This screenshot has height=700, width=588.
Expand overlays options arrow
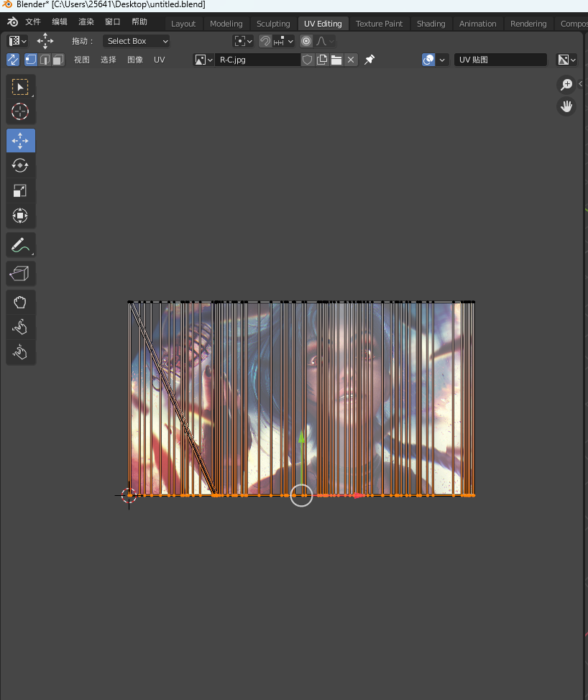click(442, 60)
